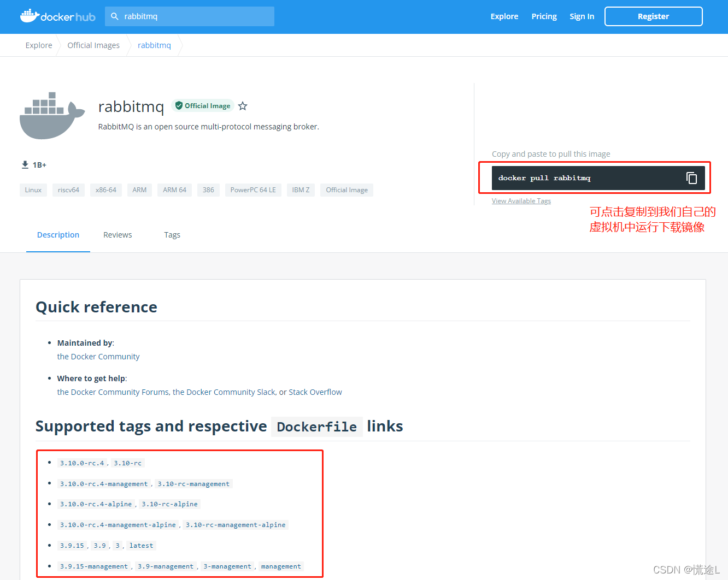
Task: Open View Available Tags link
Action: point(521,201)
